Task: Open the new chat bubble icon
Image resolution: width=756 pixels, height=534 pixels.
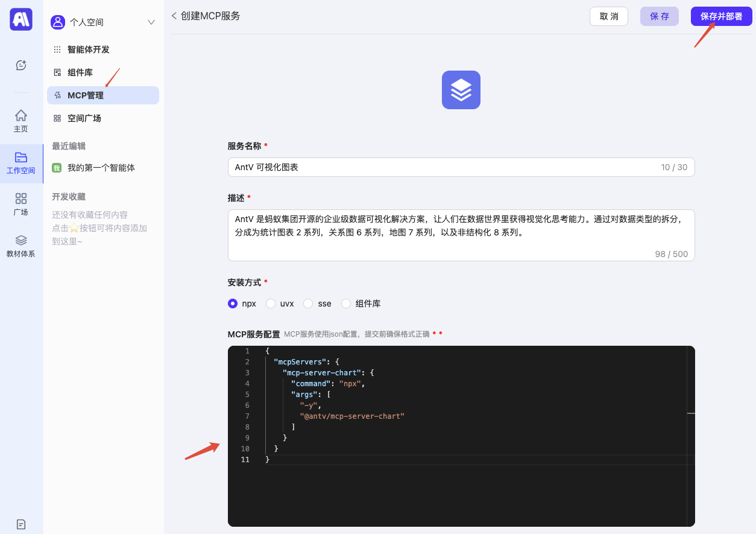Action: tap(21, 65)
